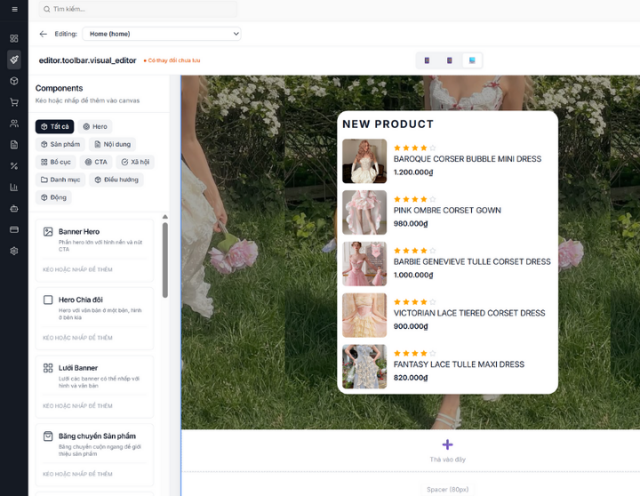Open the settings gear icon in sidebar
The width and height of the screenshot is (641, 497).
click(x=14, y=251)
